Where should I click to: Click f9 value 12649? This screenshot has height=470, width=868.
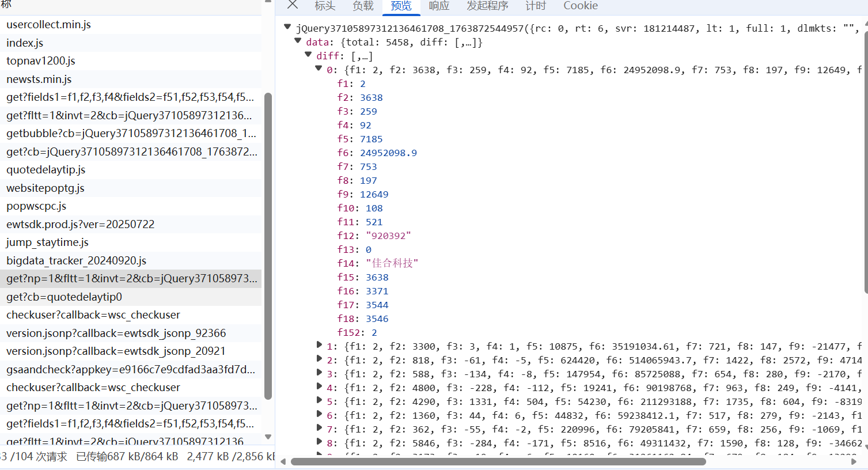374,194
